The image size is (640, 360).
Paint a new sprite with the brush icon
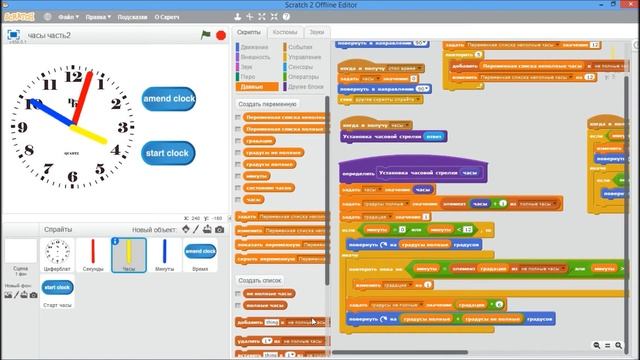click(196, 229)
